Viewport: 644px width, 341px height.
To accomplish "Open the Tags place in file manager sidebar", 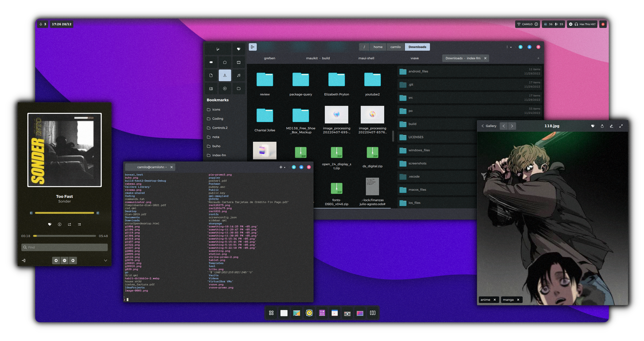I will click(x=211, y=62).
